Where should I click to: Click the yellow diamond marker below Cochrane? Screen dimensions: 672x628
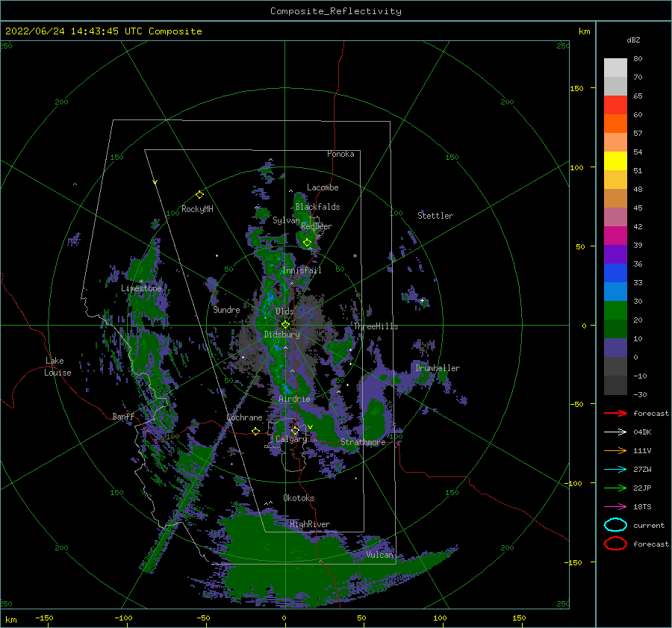click(255, 431)
